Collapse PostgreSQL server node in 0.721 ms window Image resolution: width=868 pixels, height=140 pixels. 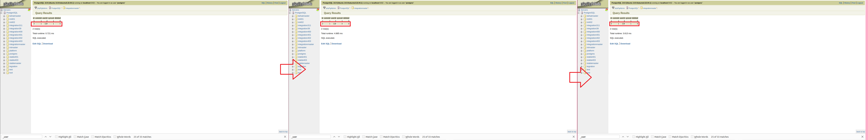[1, 13]
